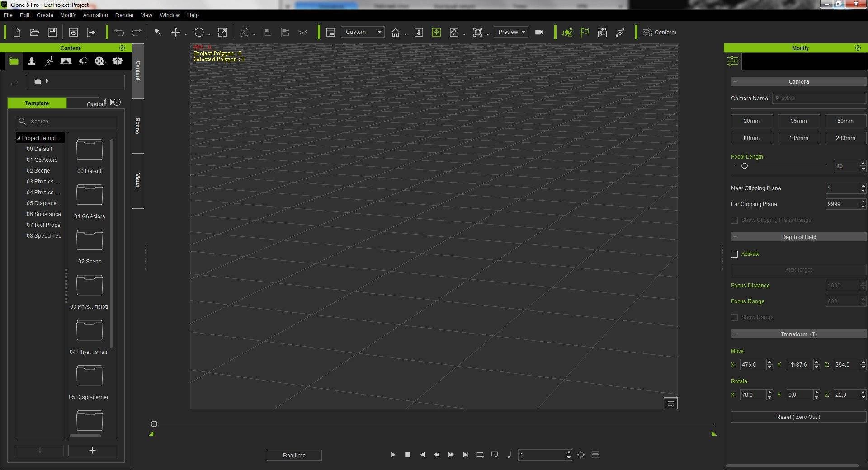Click the timeline playhead circle

point(154,424)
